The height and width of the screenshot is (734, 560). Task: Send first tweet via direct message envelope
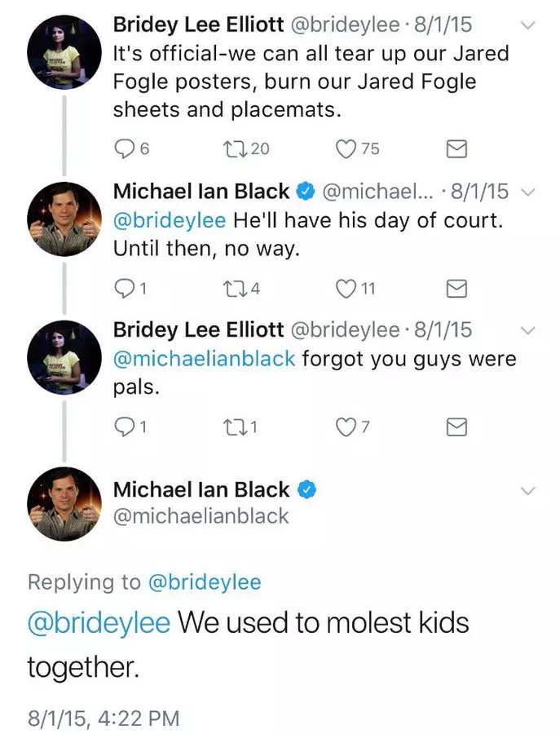click(x=456, y=148)
